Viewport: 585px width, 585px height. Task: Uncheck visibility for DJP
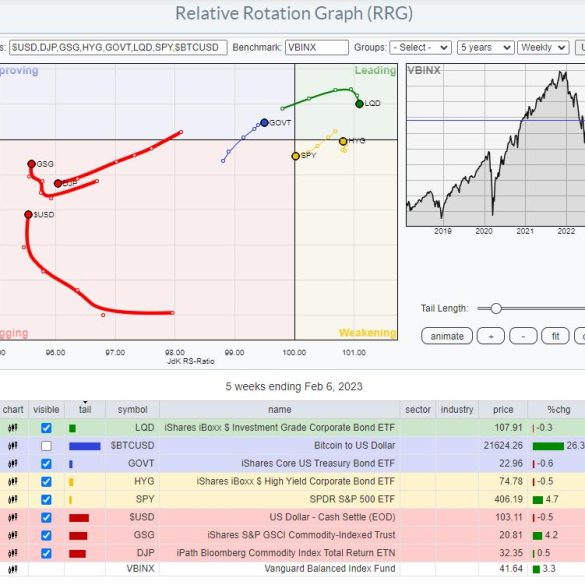46,553
